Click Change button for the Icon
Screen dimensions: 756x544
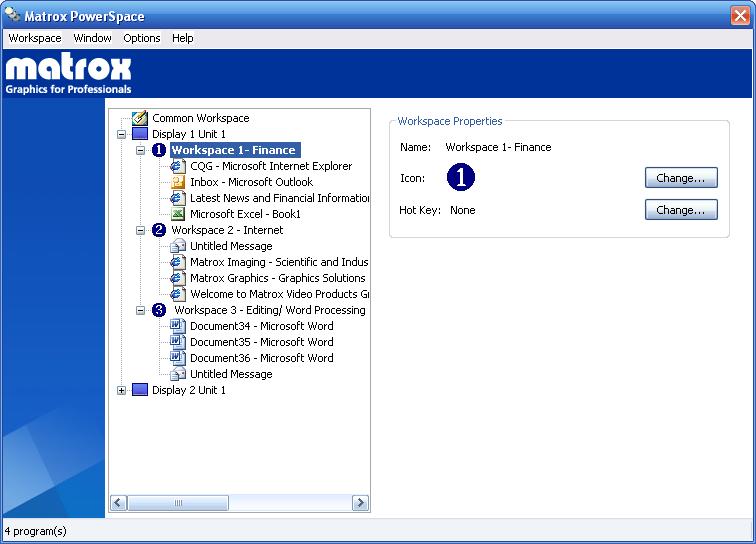tap(681, 178)
